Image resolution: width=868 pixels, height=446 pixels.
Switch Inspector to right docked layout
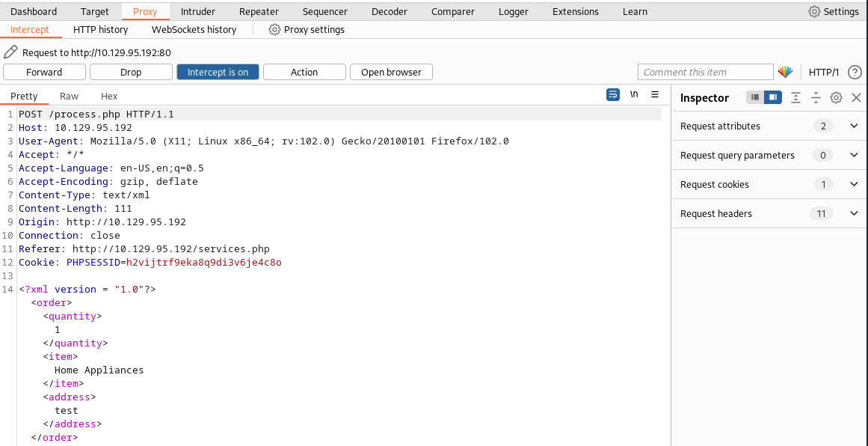pos(772,98)
